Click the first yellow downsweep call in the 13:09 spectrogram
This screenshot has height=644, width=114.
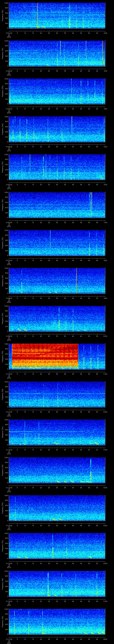coord(19,330)
